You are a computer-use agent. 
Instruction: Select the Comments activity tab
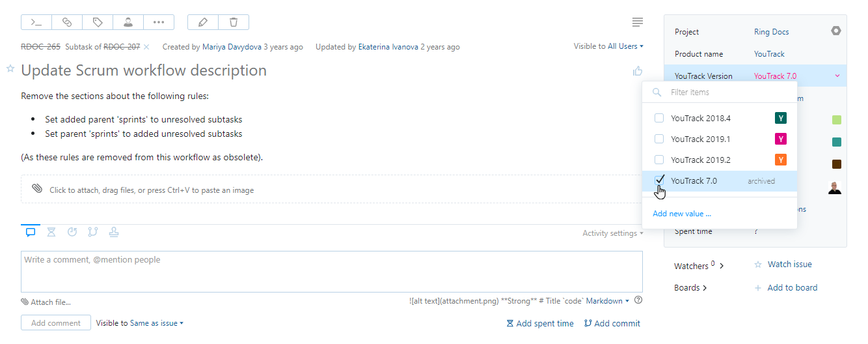pyautogui.click(x=31, y=232)
